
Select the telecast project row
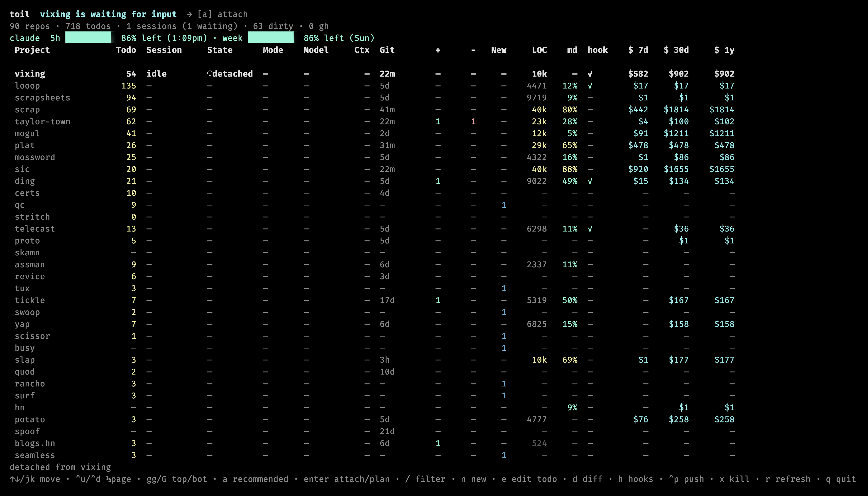point(372,229)
